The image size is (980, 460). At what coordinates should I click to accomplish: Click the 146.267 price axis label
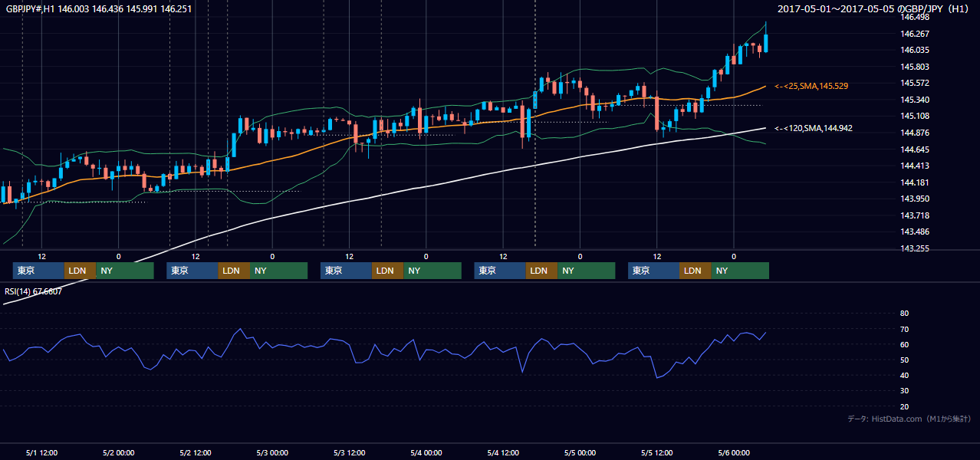[915, 34]
